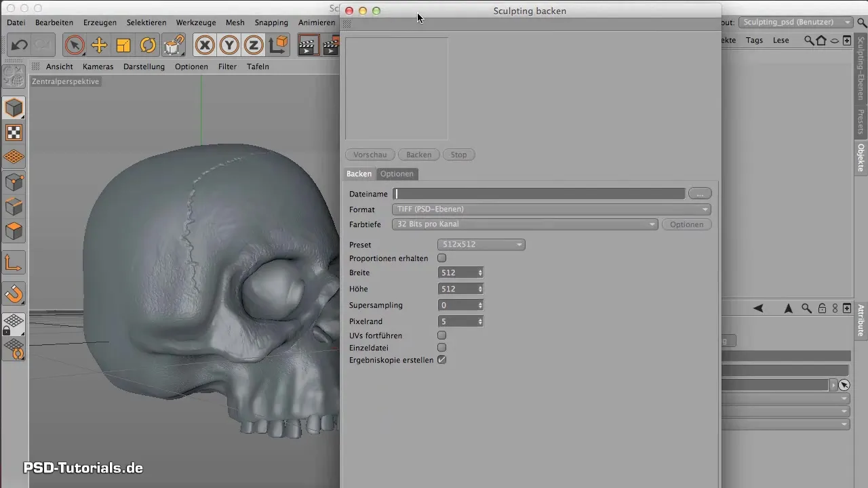Click the Supersampling stepper arrows
Image resolution: width=868 pixels, height=488 pixels.
[480, 305]
